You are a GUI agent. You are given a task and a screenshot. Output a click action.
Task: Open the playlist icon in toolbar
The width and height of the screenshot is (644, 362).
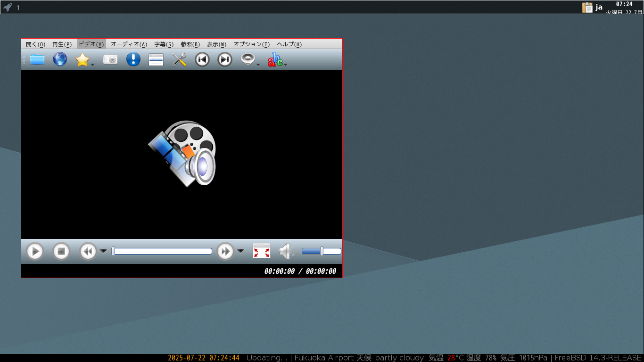(x=156, y=59)
